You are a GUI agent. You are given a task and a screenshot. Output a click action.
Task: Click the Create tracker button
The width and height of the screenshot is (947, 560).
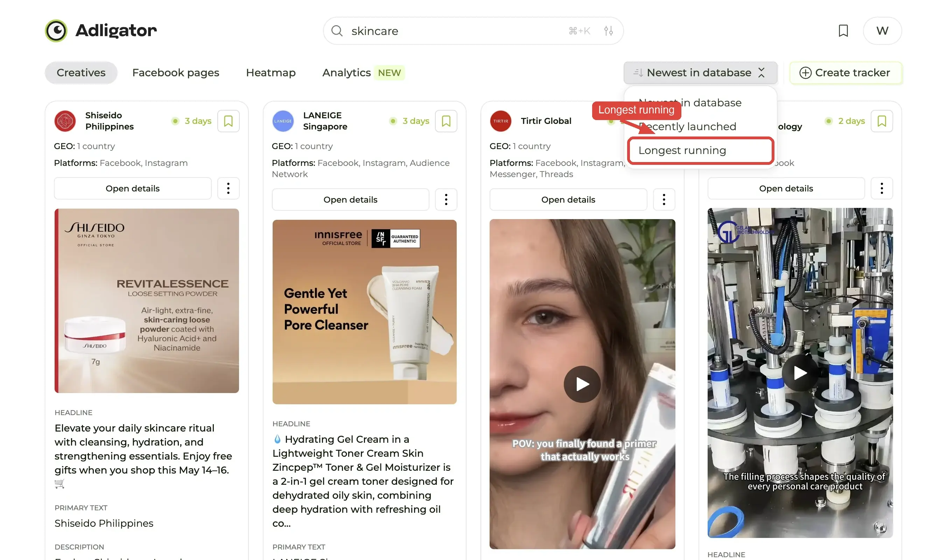846,73
